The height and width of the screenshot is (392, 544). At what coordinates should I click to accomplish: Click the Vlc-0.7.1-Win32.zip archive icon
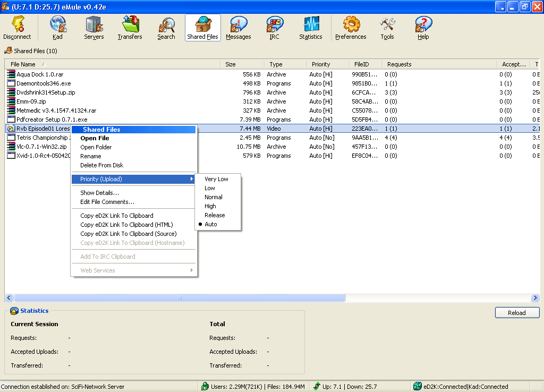(11, 147)
